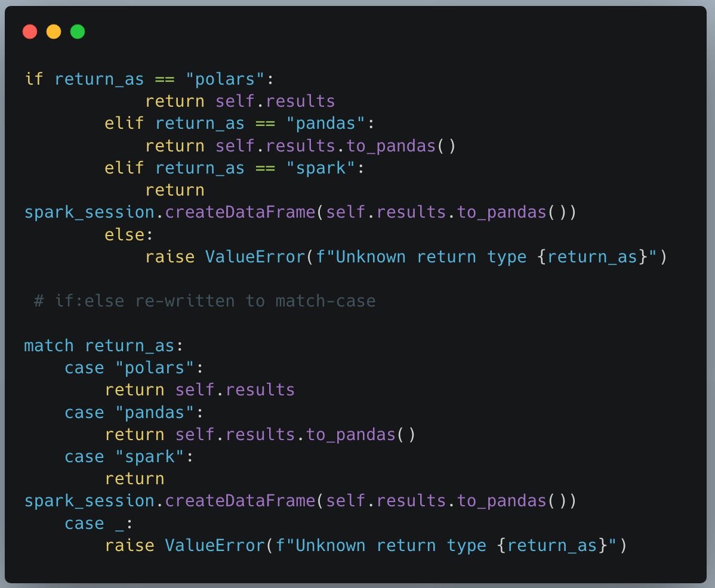Select the ValueError call in the if-else block
Viewport: 715px width, 588px height.
(257, 256)
